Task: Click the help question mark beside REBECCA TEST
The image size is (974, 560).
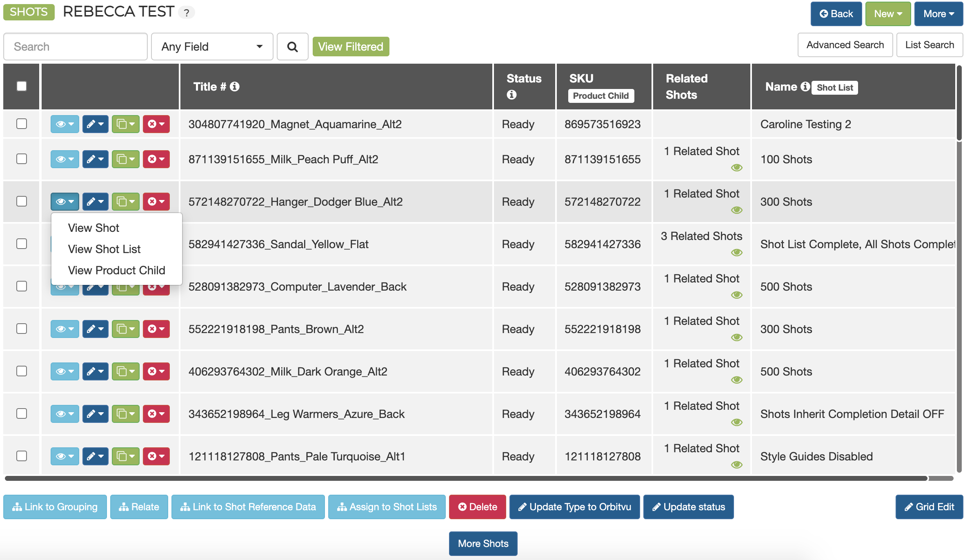Action: pos(187,13)
